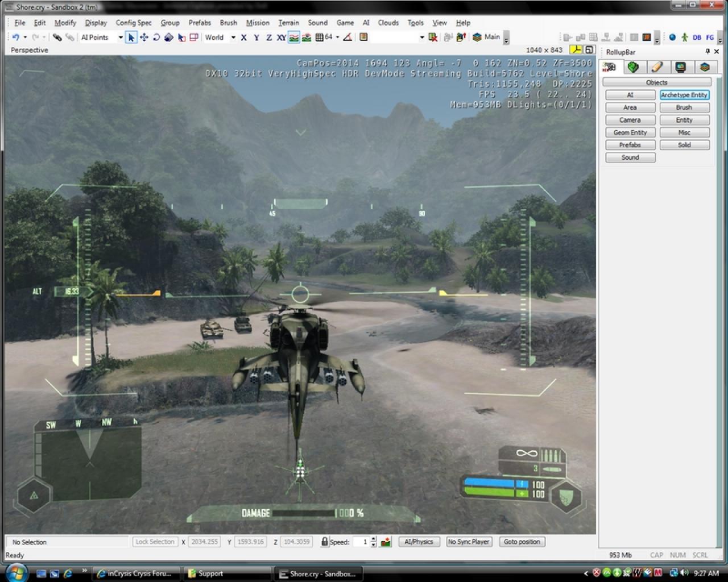Click the Geom Entity button
The width and height of the screenshot is (728, 582).
click(630, 132)
